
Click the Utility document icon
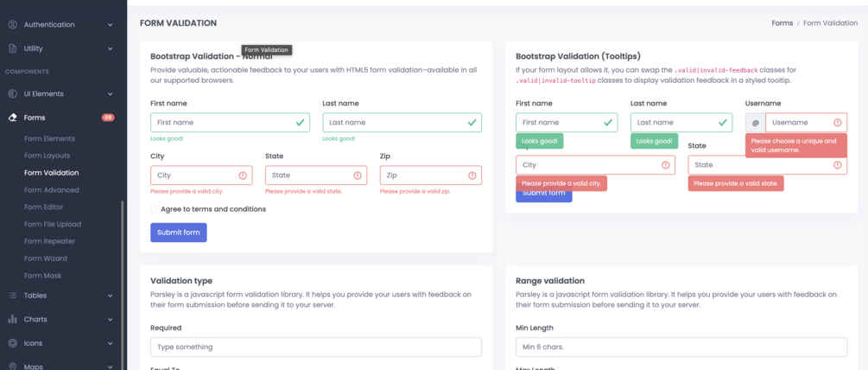pos(12,48)
